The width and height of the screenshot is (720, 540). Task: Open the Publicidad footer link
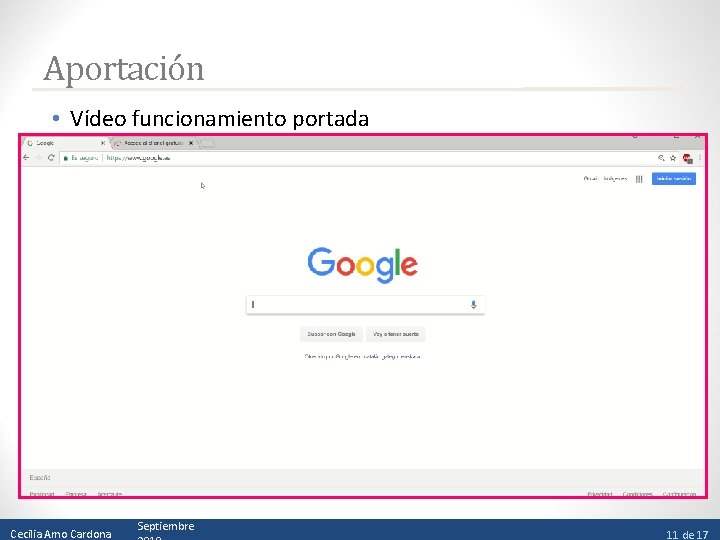(42, 494)
